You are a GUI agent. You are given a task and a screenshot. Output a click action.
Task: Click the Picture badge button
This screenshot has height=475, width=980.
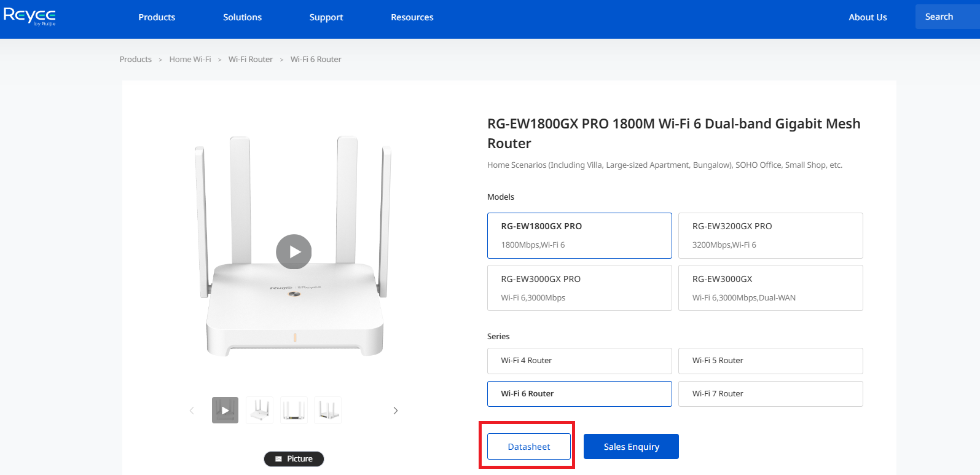pyautogui.click(x=294, y=459)
